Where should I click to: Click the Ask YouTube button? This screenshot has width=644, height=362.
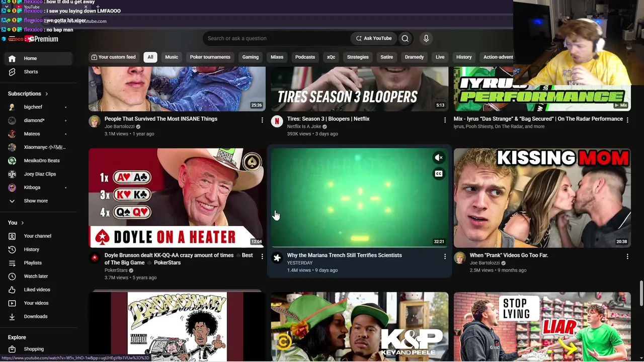(x=373, y=38)
